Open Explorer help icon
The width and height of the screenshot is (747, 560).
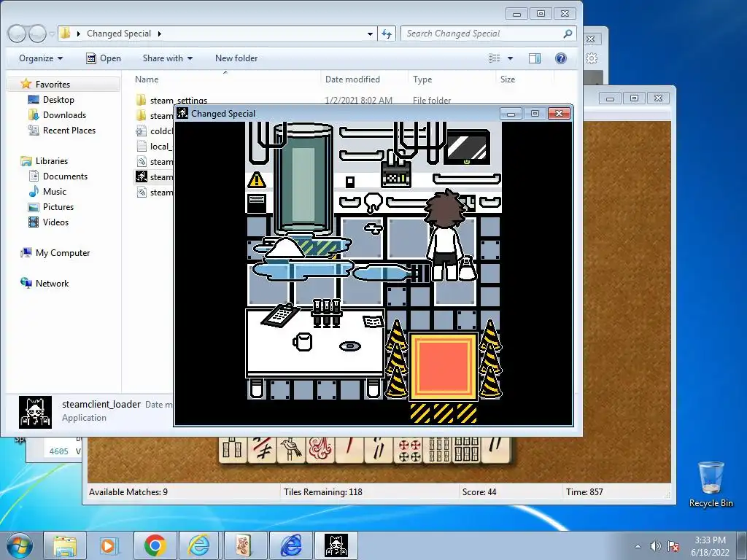click(x=561, y=58)
